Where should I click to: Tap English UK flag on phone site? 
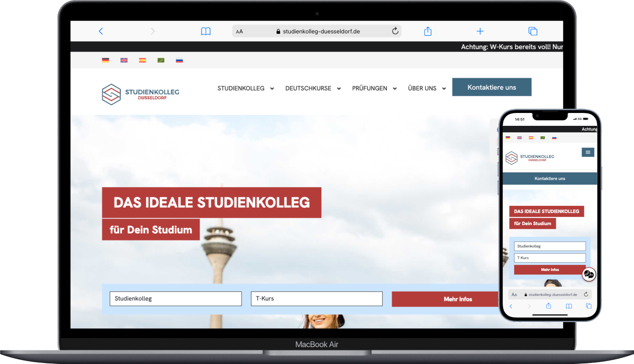pos(519,138)
